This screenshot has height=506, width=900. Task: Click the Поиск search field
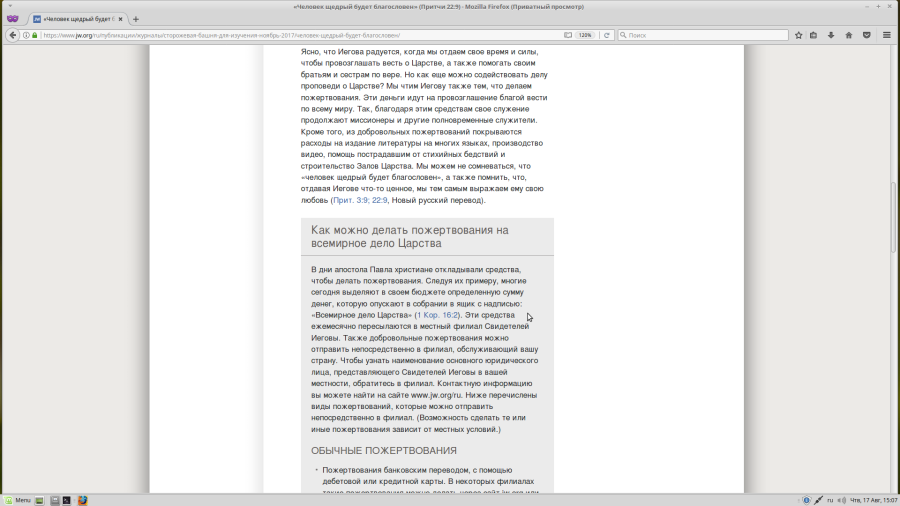[x=703, y=35]
